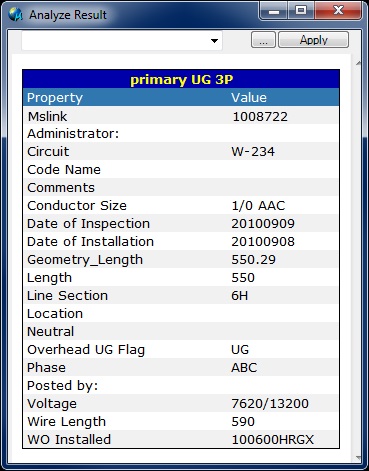Viewport: 369px width, 471px height.
Task: Select Mslink value 1008722
Action: point(260,116)
